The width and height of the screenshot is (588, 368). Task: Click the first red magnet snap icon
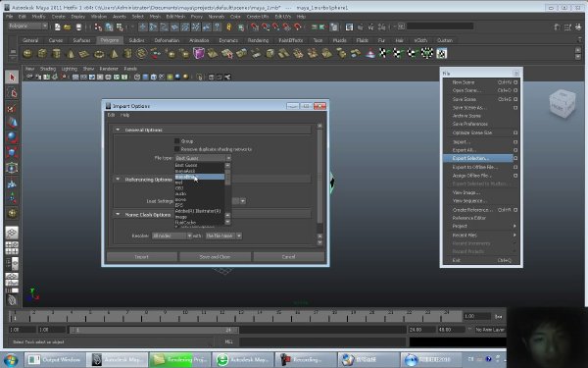click(255, 27)
